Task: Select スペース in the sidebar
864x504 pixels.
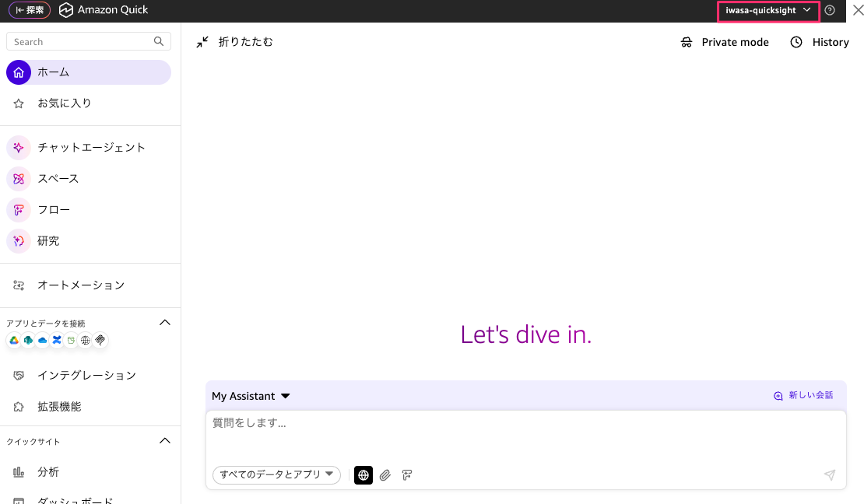Action: click(59, 178)
